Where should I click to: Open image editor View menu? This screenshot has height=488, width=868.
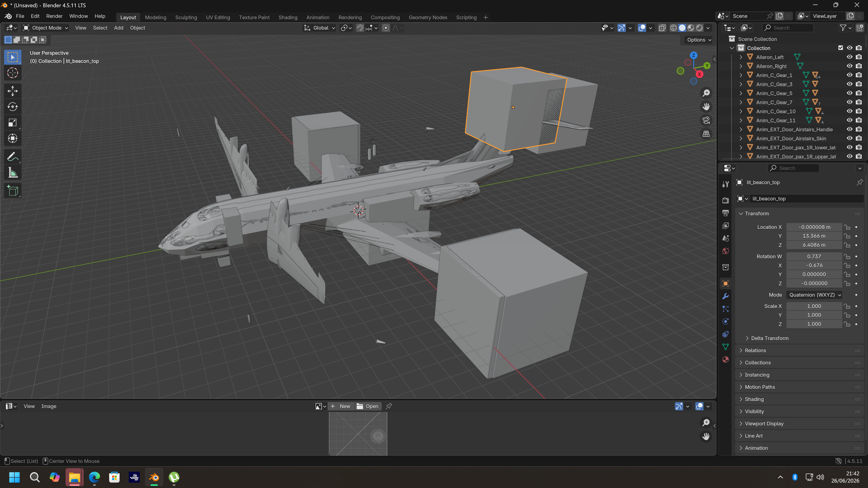(x=29, y=406)
